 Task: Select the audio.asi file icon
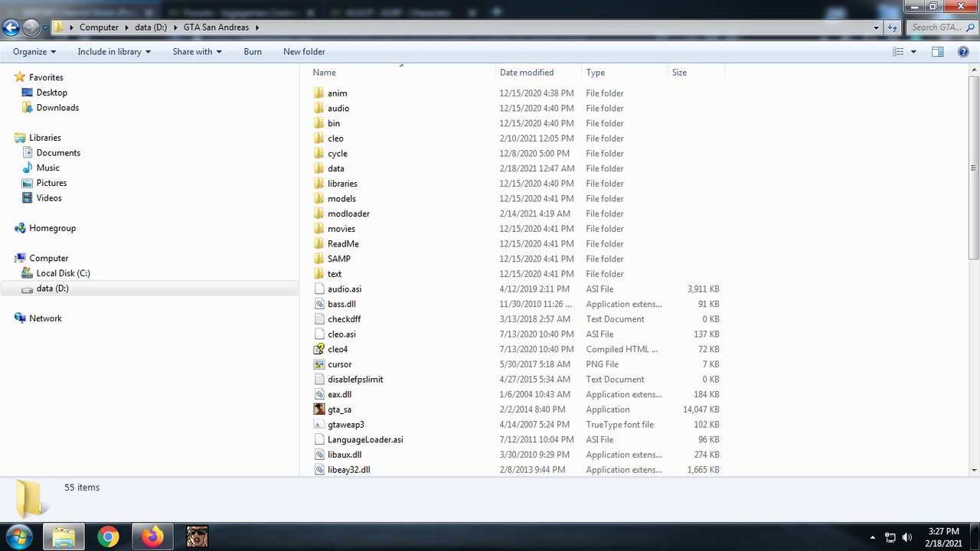coord(319,289)
